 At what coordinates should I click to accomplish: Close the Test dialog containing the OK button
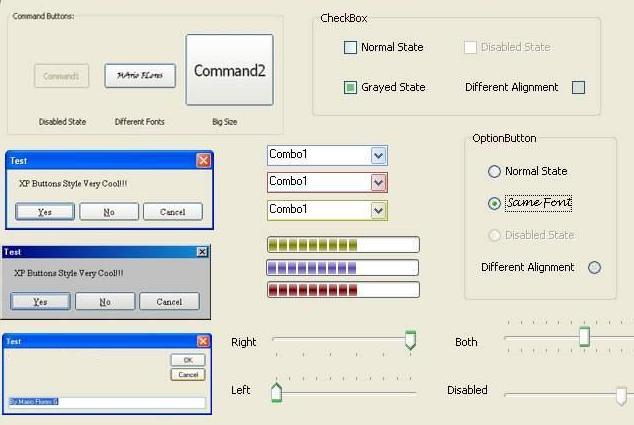(203, 342)
